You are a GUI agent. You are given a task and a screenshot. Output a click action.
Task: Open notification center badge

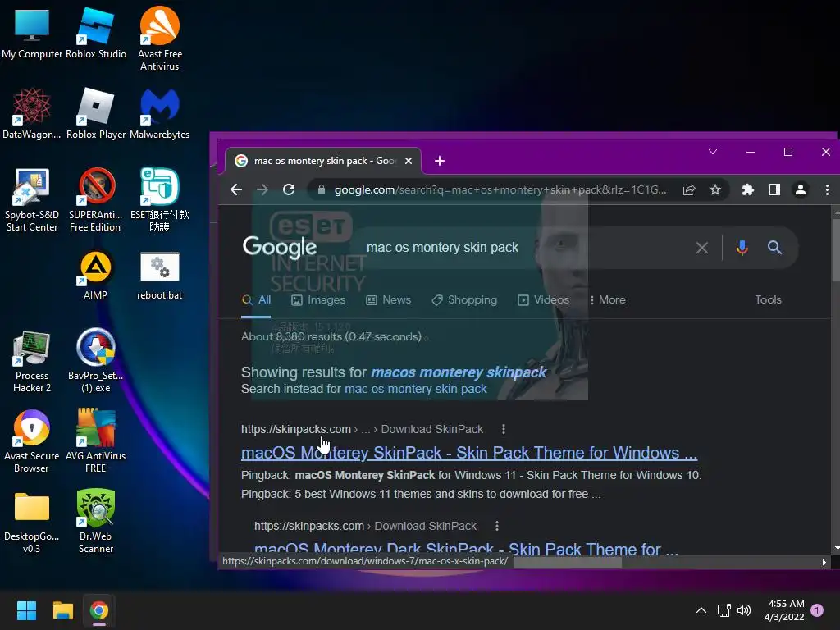817,610
